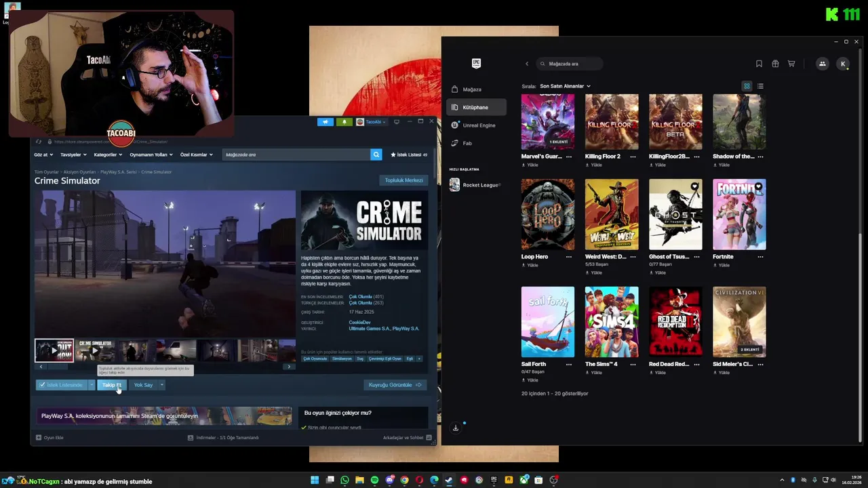Click Steam media strip scrollbar handle
This screenshot has width=868, height=488.
[x=58, y=367]
